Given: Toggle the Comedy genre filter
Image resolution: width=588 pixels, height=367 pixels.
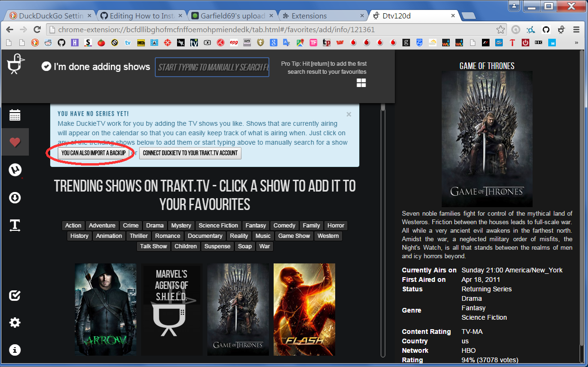Looking at the screenshot, I should [285, 226].
